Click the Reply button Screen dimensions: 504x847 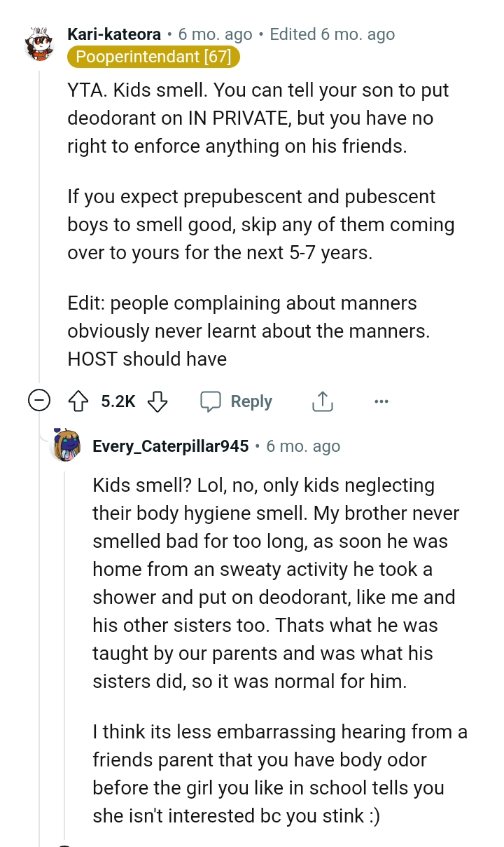click(x=251, y=401)
